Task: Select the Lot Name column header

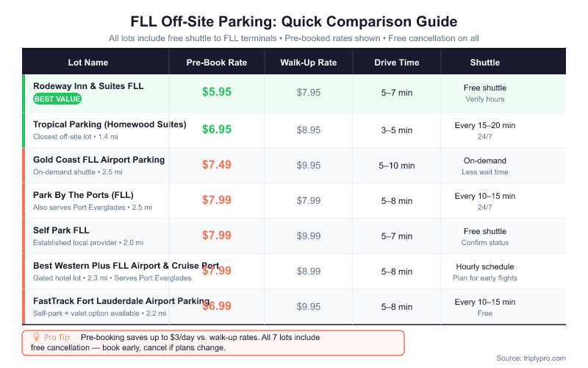Action: [x=88, y=63]
